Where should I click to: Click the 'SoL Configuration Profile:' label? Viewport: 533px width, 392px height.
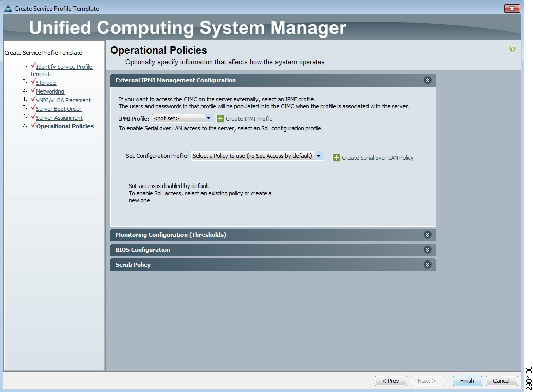[157, 156]
